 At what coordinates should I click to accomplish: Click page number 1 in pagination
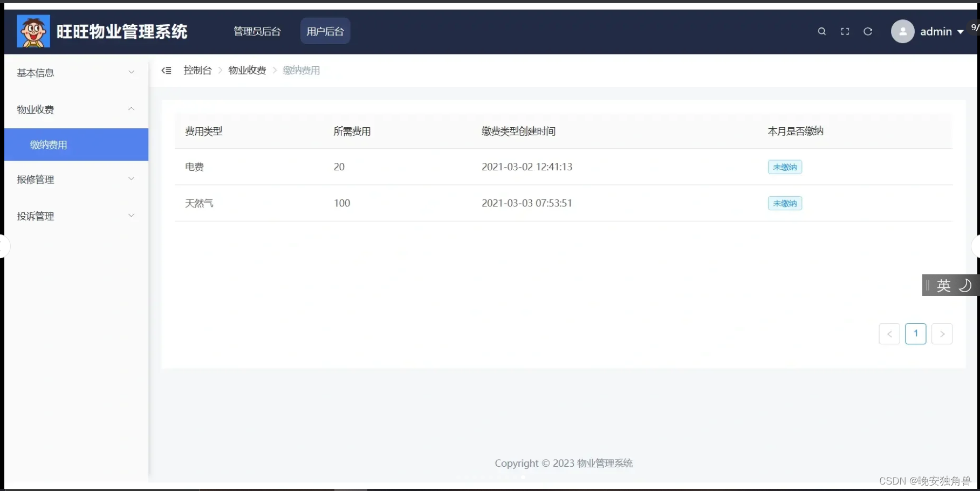(x=915, y=334)
